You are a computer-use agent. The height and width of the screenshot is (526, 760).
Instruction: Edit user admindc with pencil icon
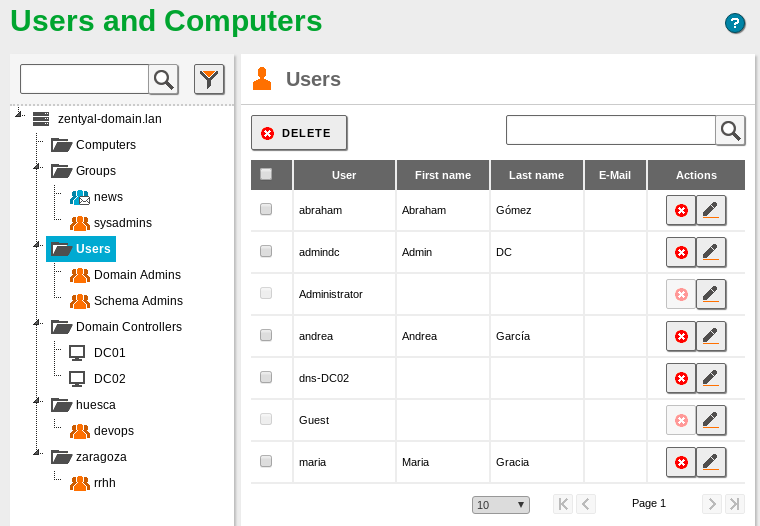click(x=711, y=252)
